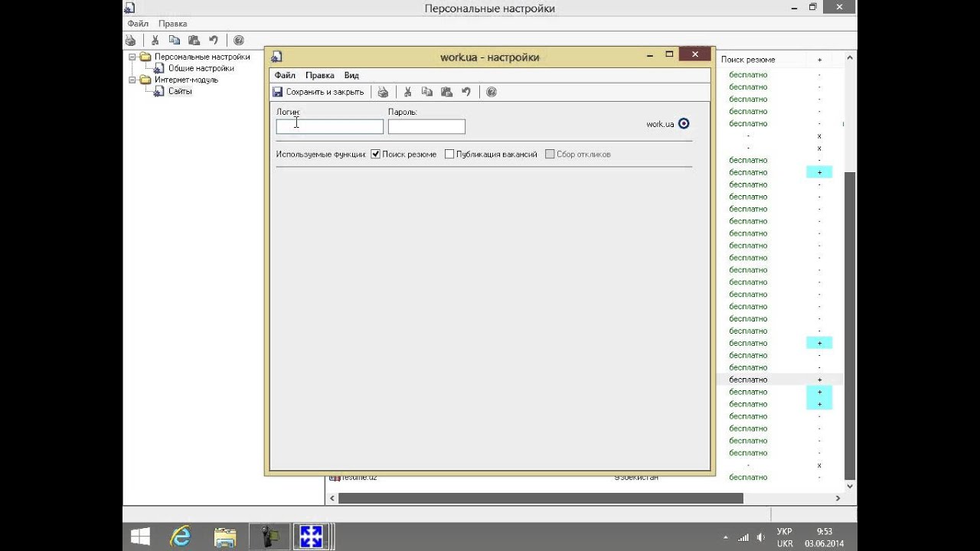980x551 pixels.
Task: Click the volume speaker tray icon
Action: coord(760,537)
